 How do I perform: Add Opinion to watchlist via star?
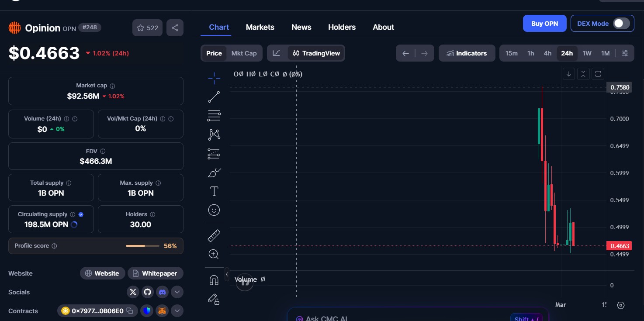pos(141,27)
